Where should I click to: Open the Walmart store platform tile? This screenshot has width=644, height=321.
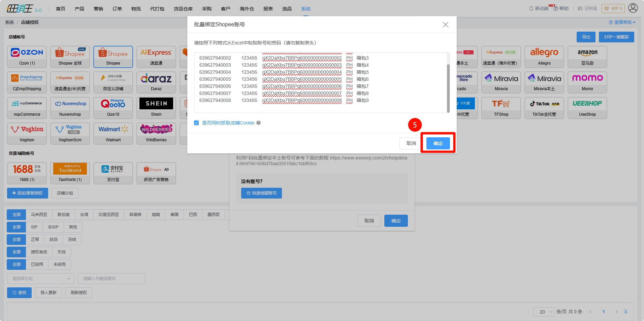113,133
